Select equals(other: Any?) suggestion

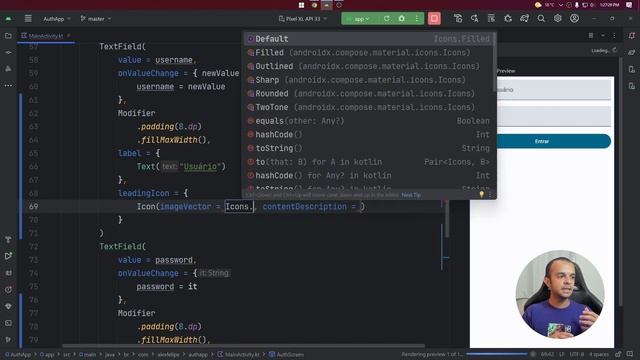click(369, 121)
